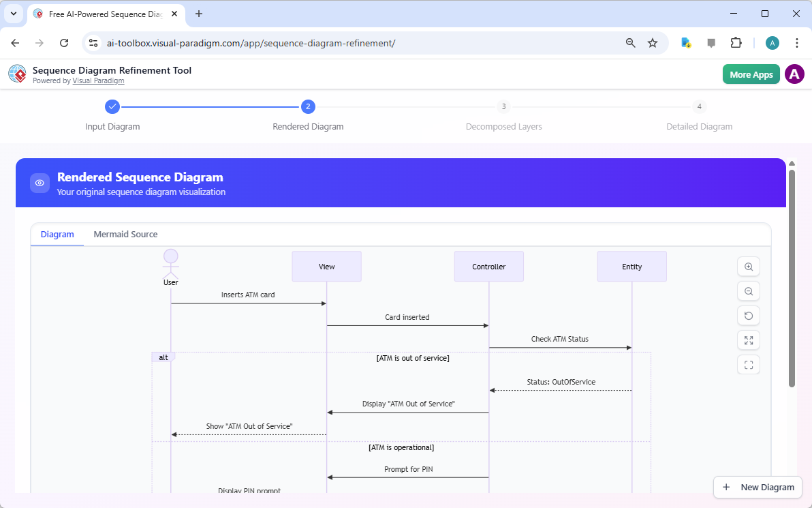Reset the diagram zoom level
Image resolution: width=812 pixels, height=508 pixels.
click(749, 316)
